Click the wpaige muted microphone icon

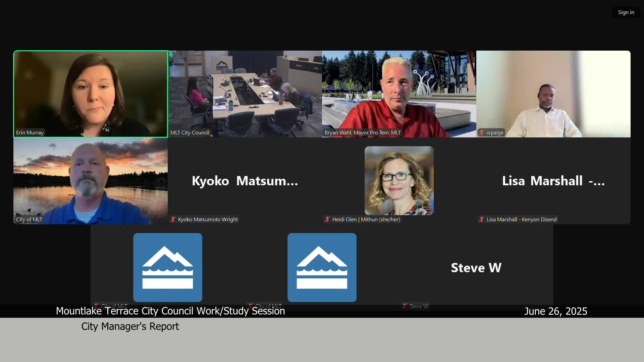[482, 133]
